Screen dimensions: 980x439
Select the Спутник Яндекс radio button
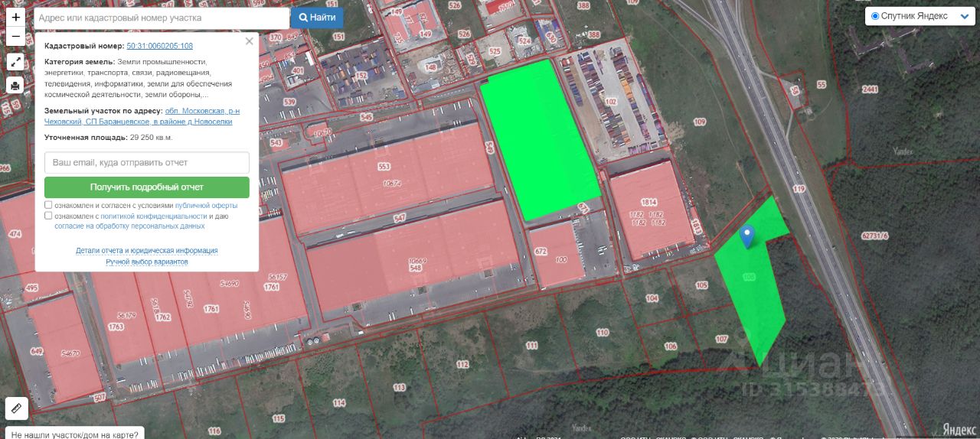tap(876, 16)
